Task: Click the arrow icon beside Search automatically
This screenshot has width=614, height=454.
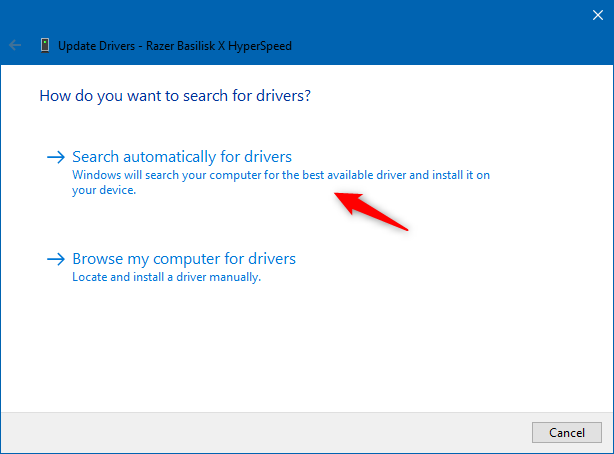Action: click(x=56, y=157)
